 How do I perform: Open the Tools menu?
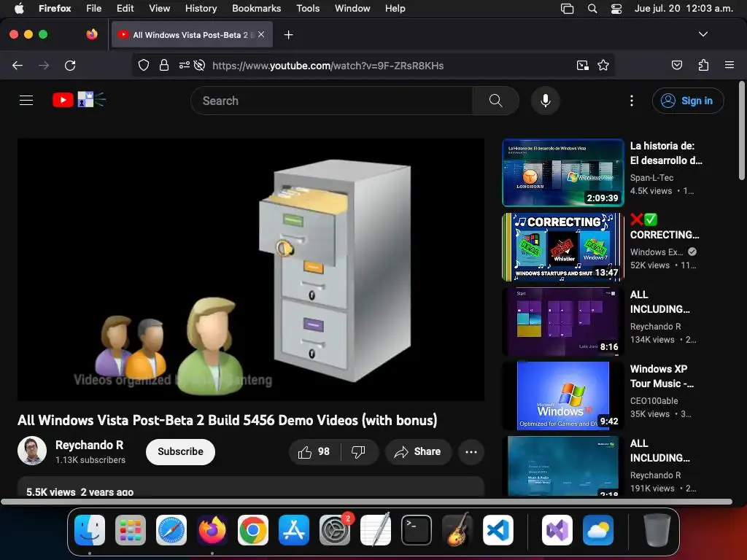click(308, 9)
